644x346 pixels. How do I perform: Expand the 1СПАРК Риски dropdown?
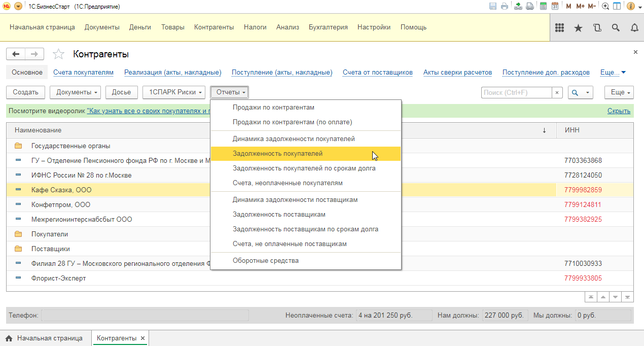(175, 92)
